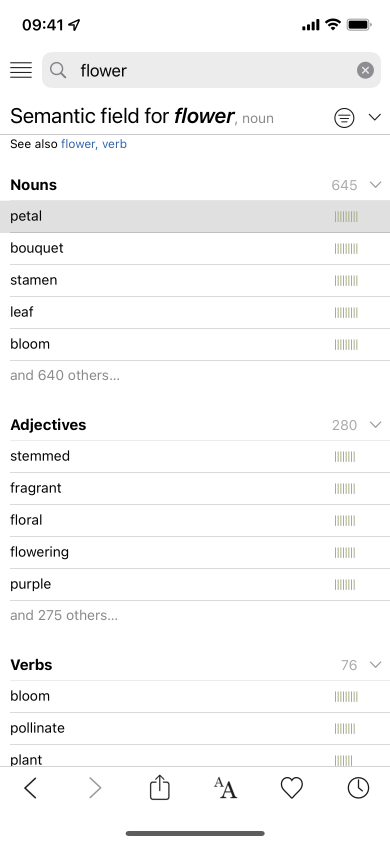Add flower to favorites with heart icon
The width and height of the screenshot is (390, 844).
pyautogui.click(x=292, y=788)
